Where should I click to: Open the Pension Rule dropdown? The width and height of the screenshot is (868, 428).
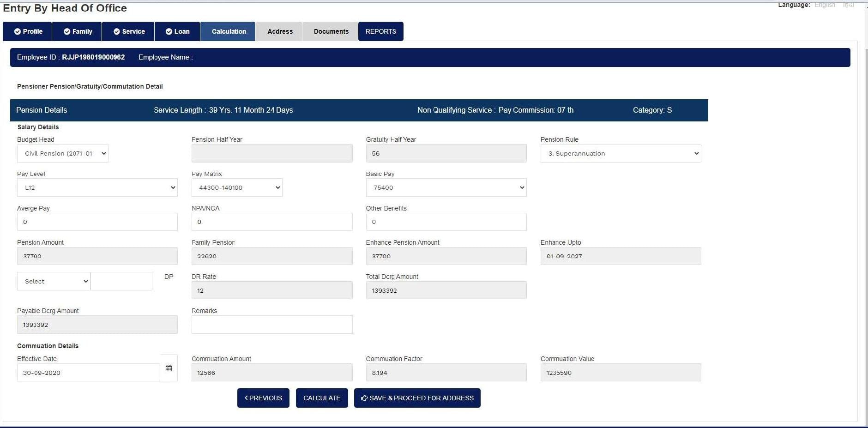coord(621,153)
